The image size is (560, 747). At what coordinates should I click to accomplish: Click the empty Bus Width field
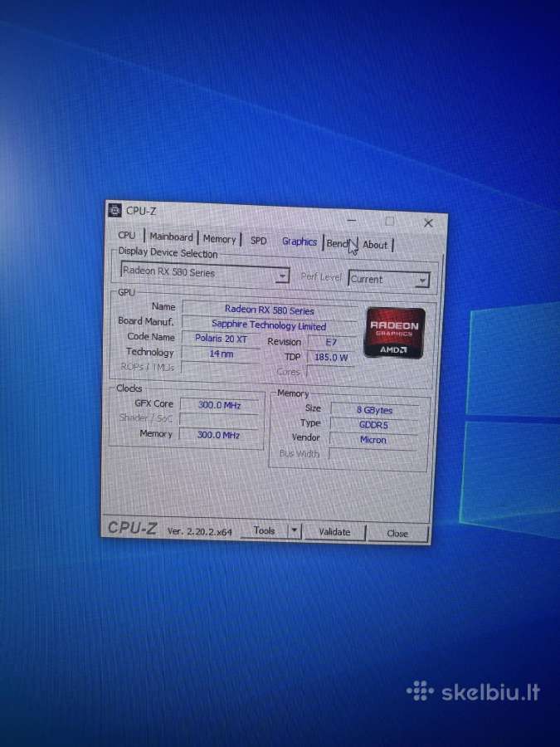click(x=373, y=455)
